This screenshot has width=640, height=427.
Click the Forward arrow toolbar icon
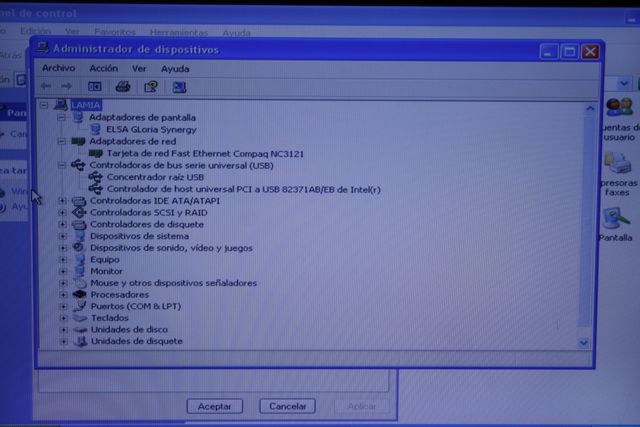point(66,86)
